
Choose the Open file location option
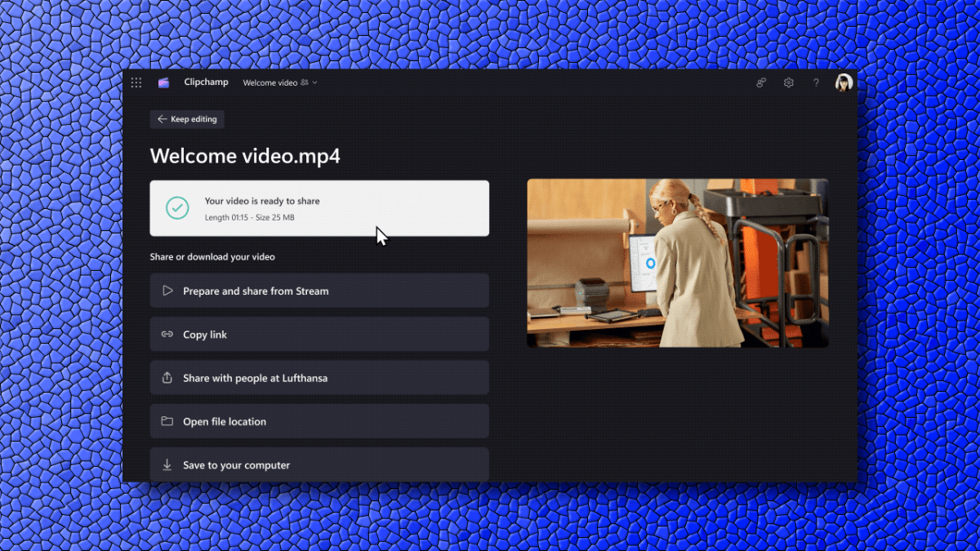(319, 421)
